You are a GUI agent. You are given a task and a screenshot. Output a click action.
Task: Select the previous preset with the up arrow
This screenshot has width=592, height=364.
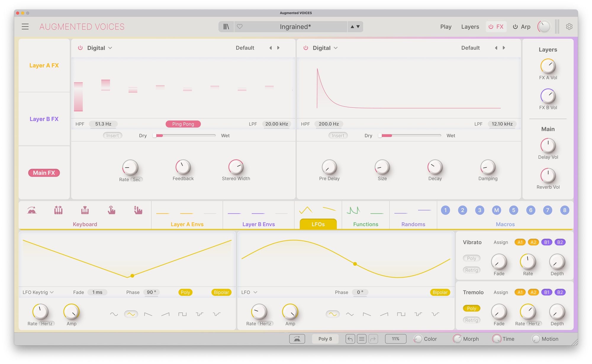coord(352,27)
